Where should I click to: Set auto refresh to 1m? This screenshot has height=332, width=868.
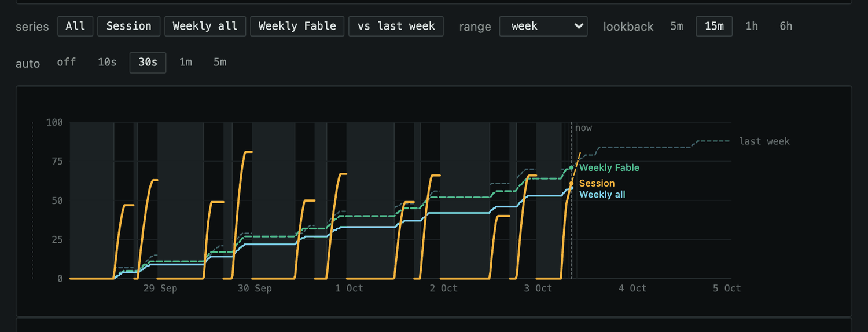click(x=185, y=62)
